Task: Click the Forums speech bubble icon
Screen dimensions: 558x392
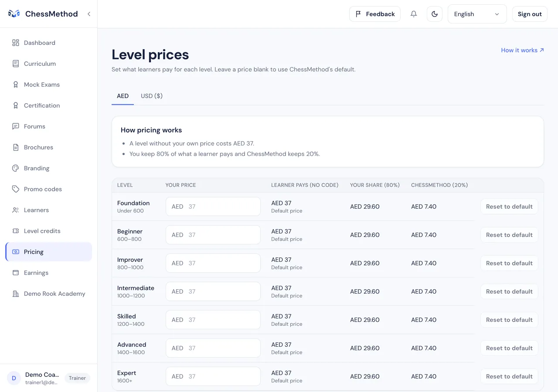Action: tap(16, 126)
